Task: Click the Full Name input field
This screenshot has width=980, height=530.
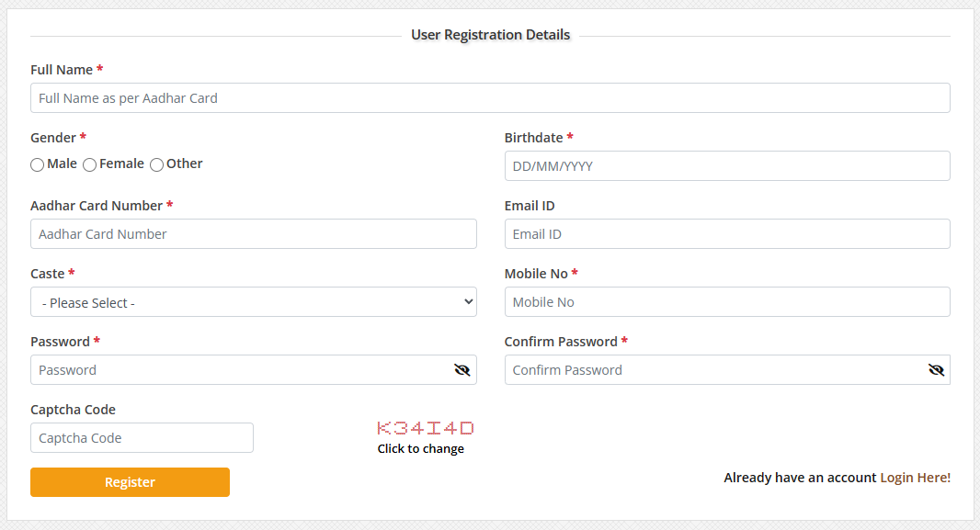Action: click(490, 97)
